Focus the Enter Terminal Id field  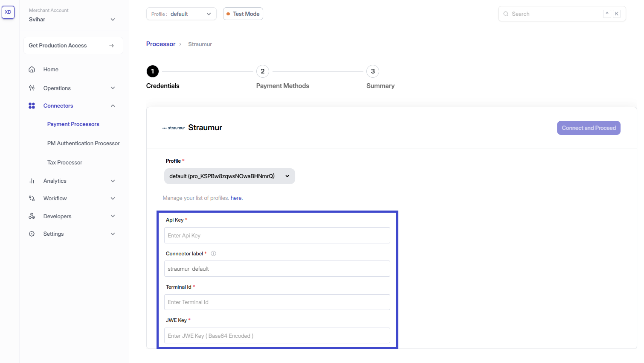click(277, 302)
